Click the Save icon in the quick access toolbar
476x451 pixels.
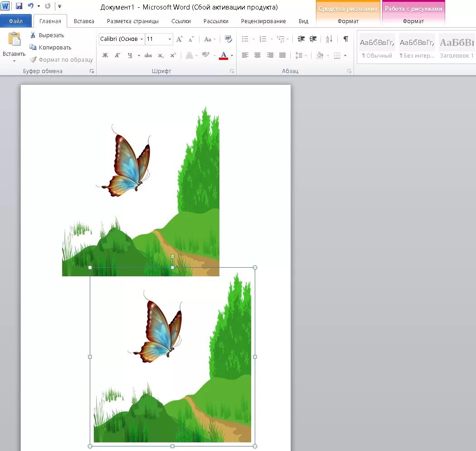point(19,6)
